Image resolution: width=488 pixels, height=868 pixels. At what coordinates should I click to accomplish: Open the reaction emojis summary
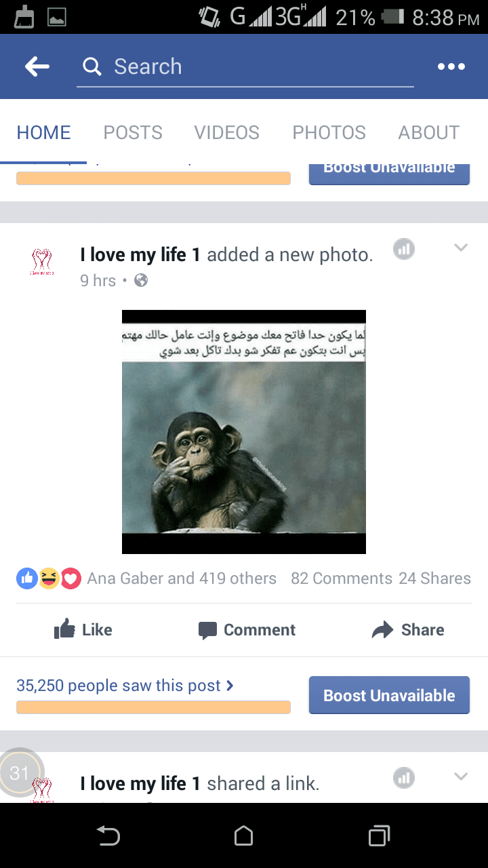pos(49,578)
